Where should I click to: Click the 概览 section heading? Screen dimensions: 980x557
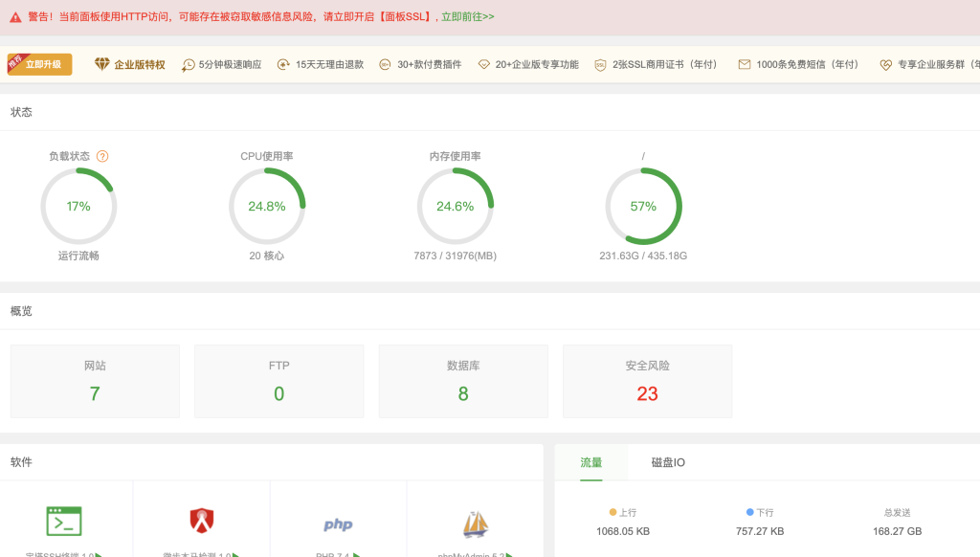tap(21, 311)
